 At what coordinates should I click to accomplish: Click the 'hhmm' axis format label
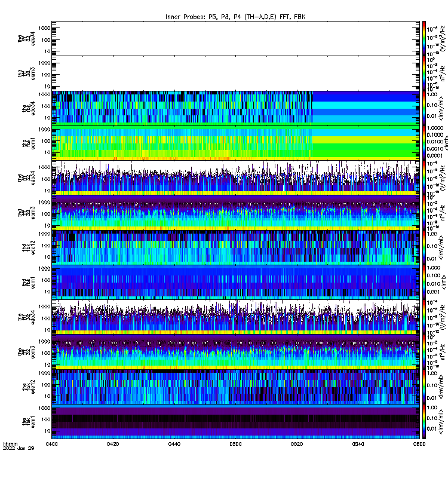click(x=10, y=444)
